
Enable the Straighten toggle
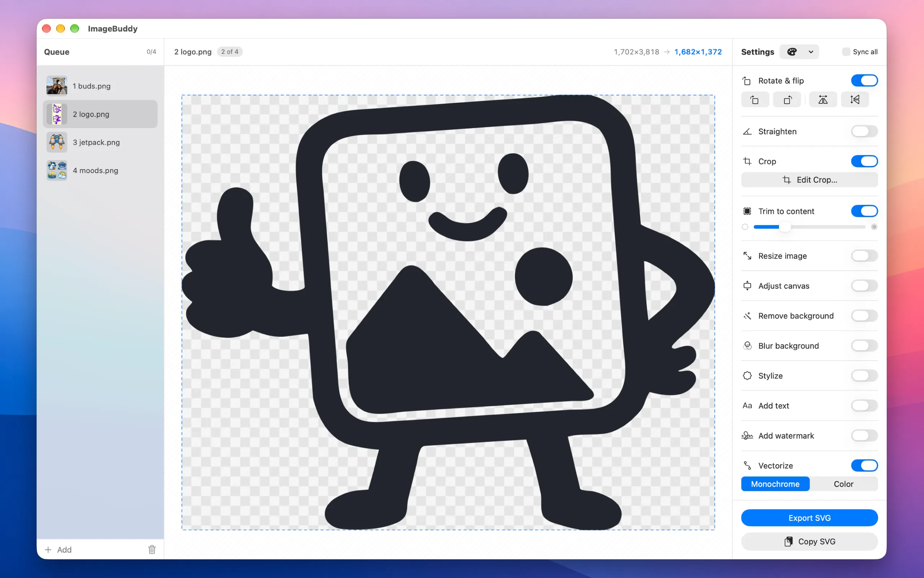[x=864, y=131]
